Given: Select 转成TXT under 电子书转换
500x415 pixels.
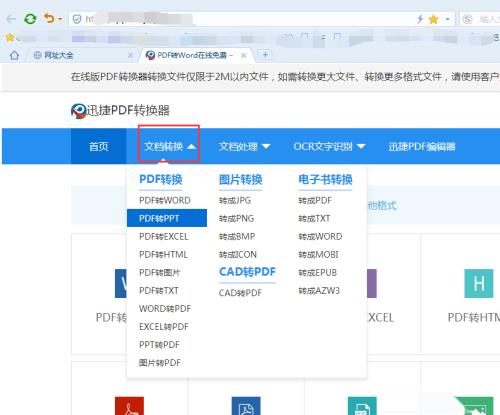Looking at the screenshot, I should tap(314, 218).
